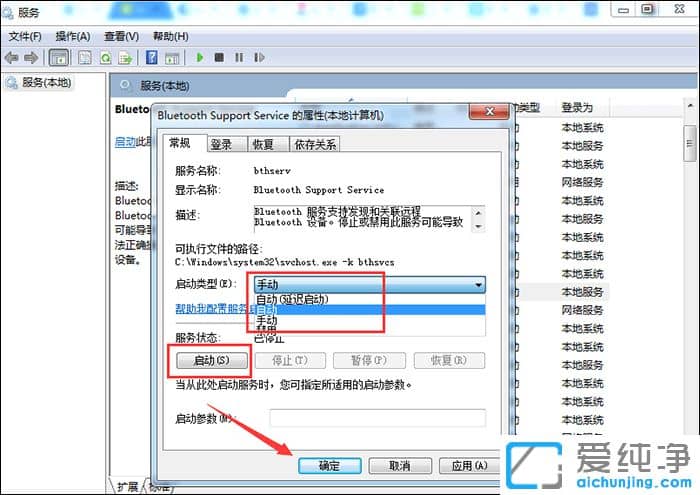This screenshot has width=700, height=495.
Task: Open the 操作(A) menu
Action: (x=73, y=36)
